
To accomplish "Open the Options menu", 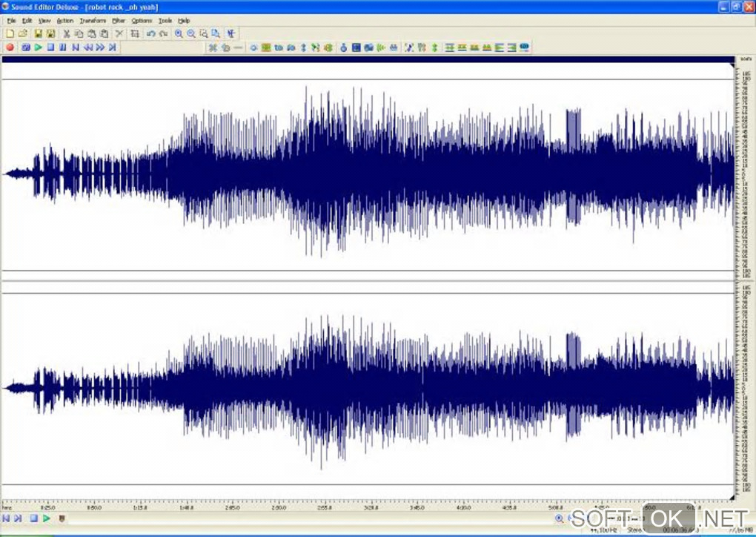I will [142, 21].
